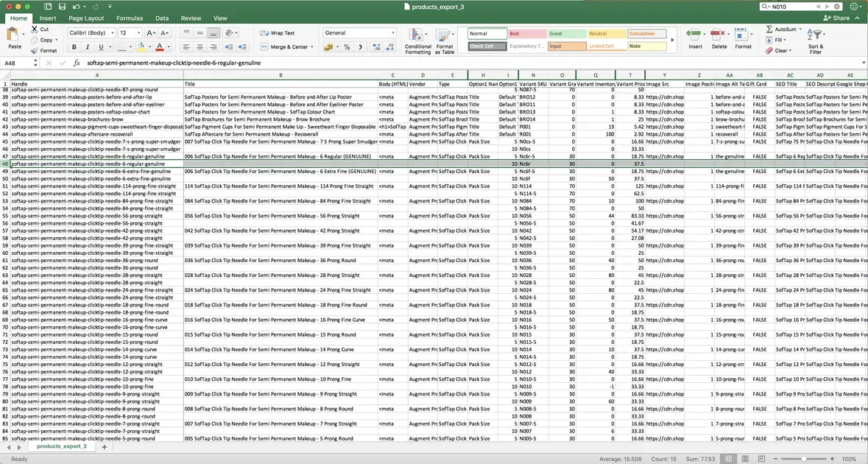Click the Share button
The image size is (868, 464).
tap(841, 17)
